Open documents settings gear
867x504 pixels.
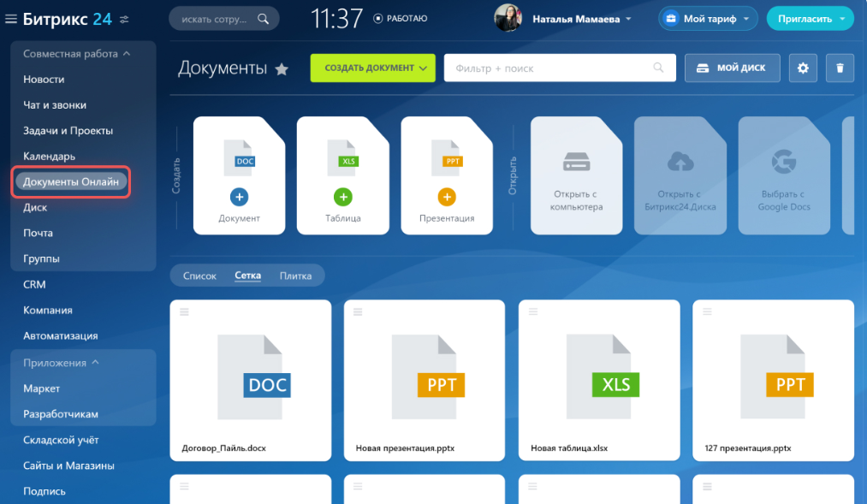tap(803, 68)
